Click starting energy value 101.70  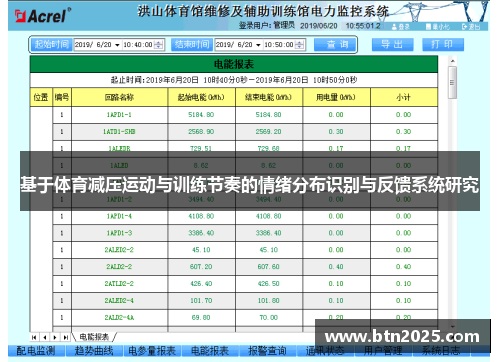[201, 301]
